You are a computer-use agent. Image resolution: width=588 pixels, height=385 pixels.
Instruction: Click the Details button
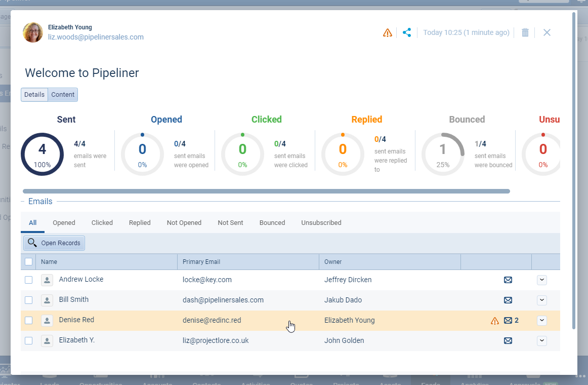tap(34, 95)
